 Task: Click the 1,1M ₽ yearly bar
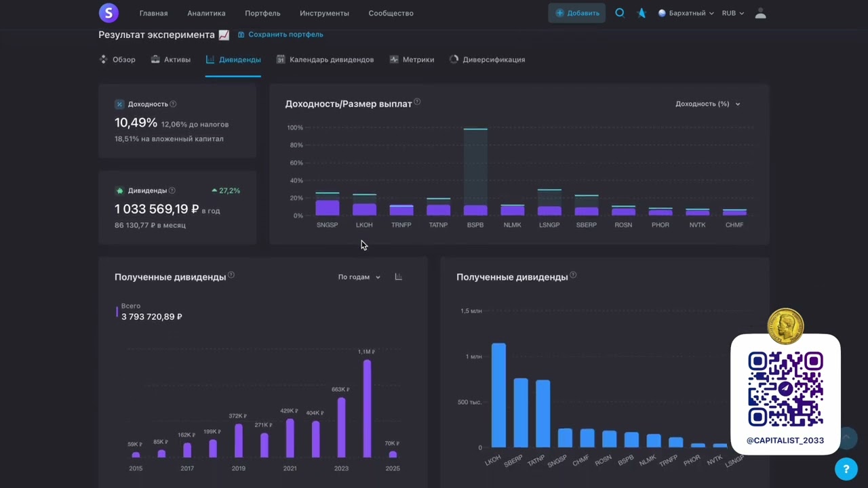point(367,409)
